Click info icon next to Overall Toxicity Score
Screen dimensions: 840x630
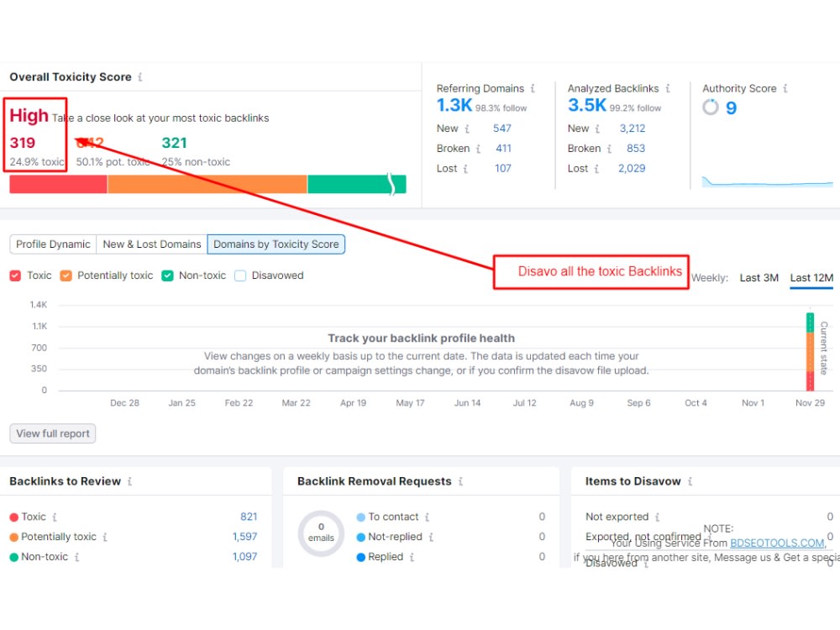(140, 77)
